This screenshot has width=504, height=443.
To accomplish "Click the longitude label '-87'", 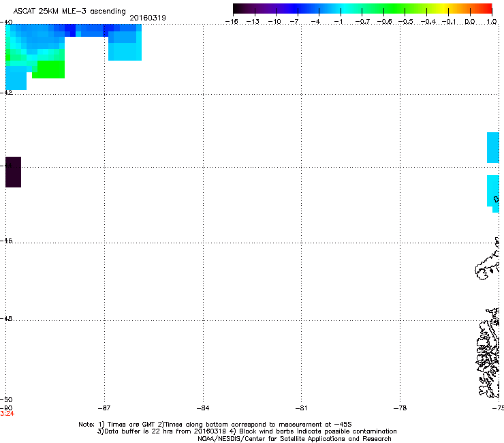I will pyautogui.click(x=104, y=408).
